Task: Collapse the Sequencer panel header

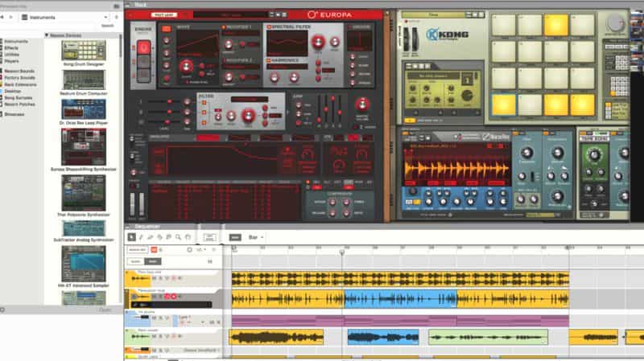Action: [x=127, y=227]
